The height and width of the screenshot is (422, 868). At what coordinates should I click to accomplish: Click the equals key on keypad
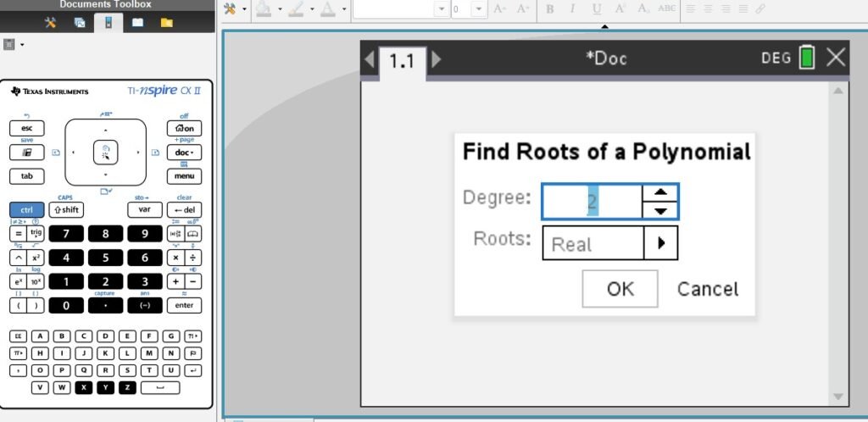(x=19, y=234)
